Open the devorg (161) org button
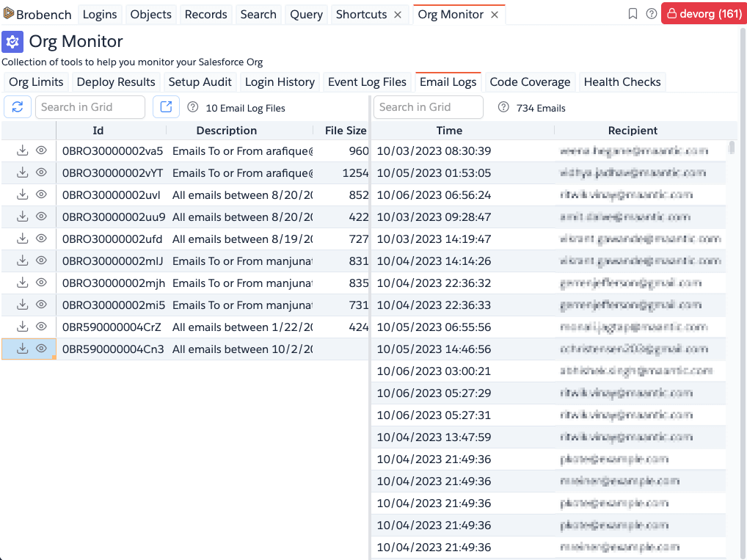Viewport: 747px width, 560px height. coord(704,14)
